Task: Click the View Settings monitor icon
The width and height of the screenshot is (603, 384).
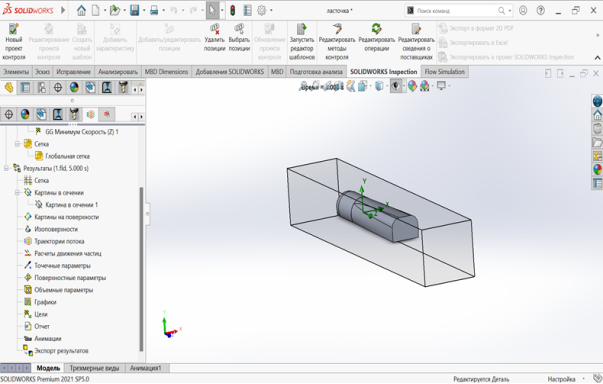Action: [441, 86]
